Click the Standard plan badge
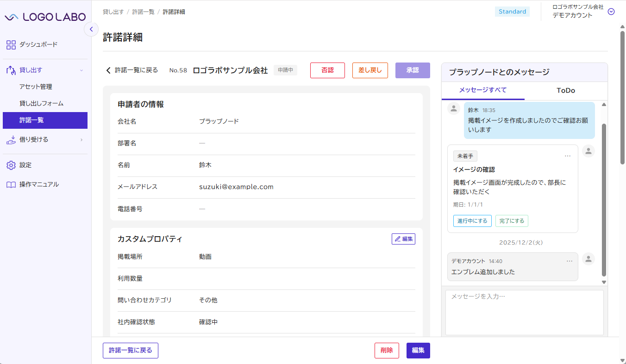This screenshot has height=364, width=626. (x=513, y=12)
